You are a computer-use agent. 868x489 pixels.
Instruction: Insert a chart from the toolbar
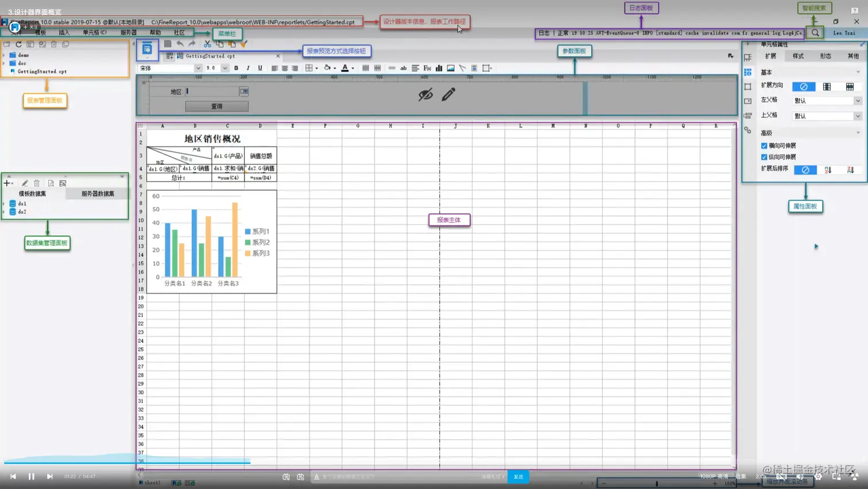click(x=439, y=68)
